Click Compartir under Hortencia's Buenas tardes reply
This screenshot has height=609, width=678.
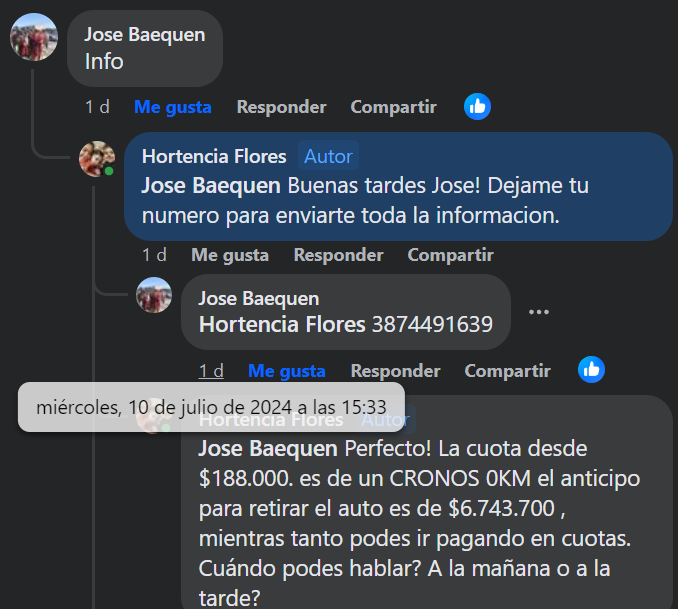451,255
